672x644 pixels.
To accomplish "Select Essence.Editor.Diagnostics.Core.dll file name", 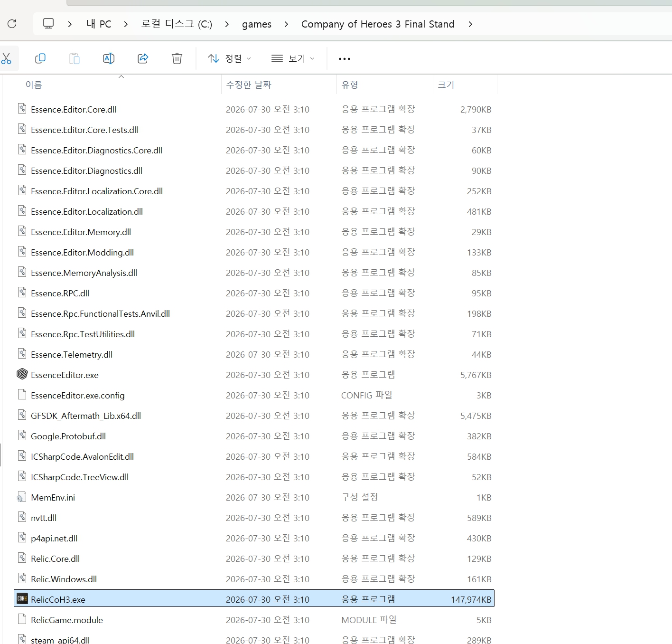I will (96, 150).
